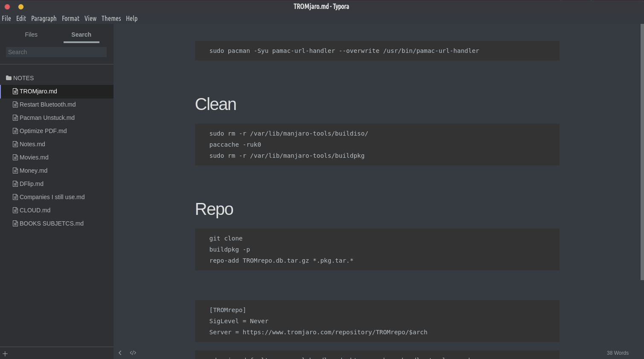Click the pamac-url-handler pacman command line
644x359 pixels.
pos(344,51)
